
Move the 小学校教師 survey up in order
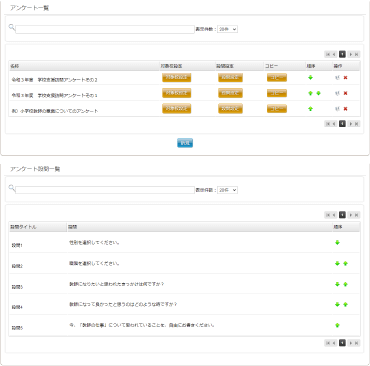310,109
